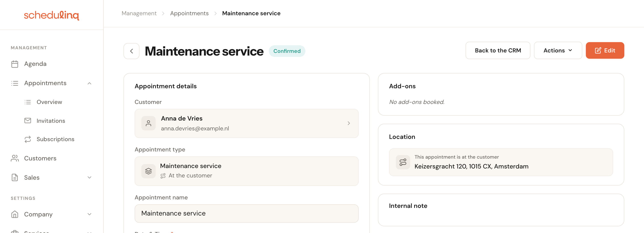Click the Appointment name input field
Screen dimensions: 644x233
tap(246, 214)
